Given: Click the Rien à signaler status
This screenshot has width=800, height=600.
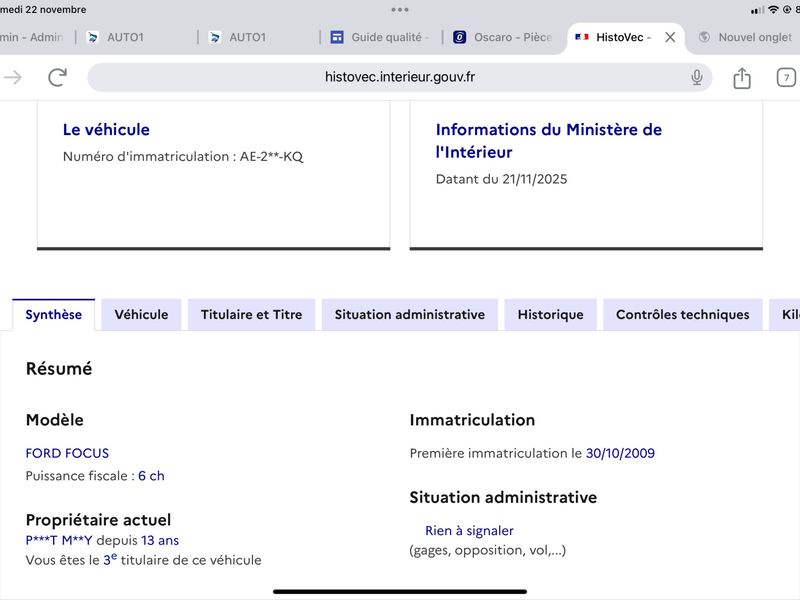Looking at the screenshot, I should click(x=469, y=531).
